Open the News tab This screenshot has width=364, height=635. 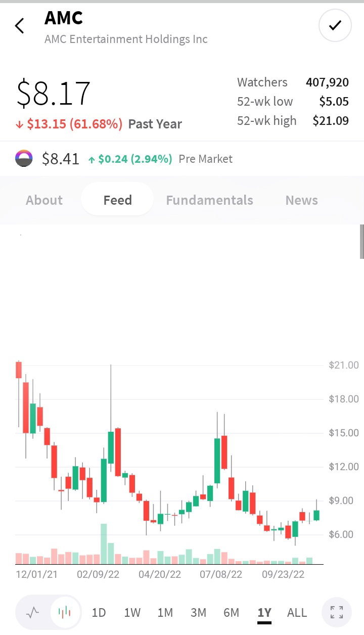(x=302, y=200)
